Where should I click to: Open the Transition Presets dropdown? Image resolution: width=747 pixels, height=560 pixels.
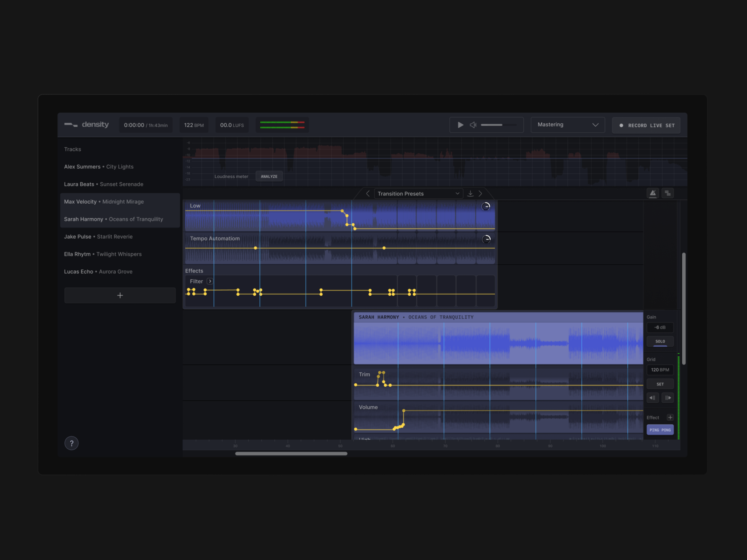[x=418, y=193]
